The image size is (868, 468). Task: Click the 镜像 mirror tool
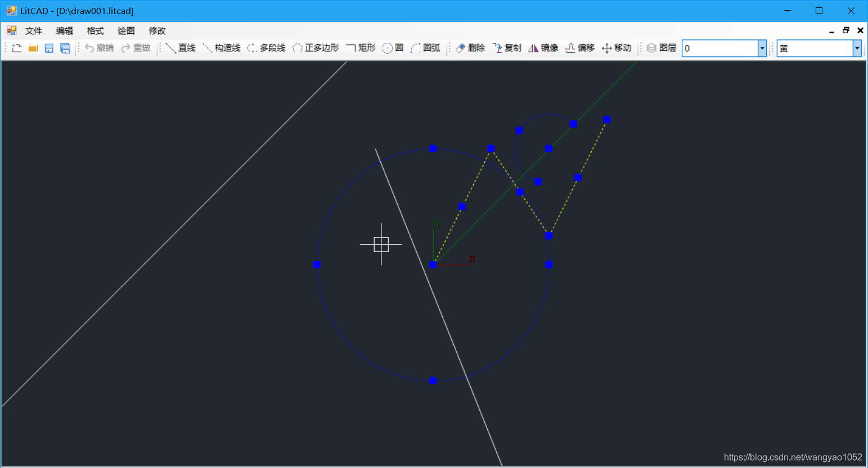[543, 48]
